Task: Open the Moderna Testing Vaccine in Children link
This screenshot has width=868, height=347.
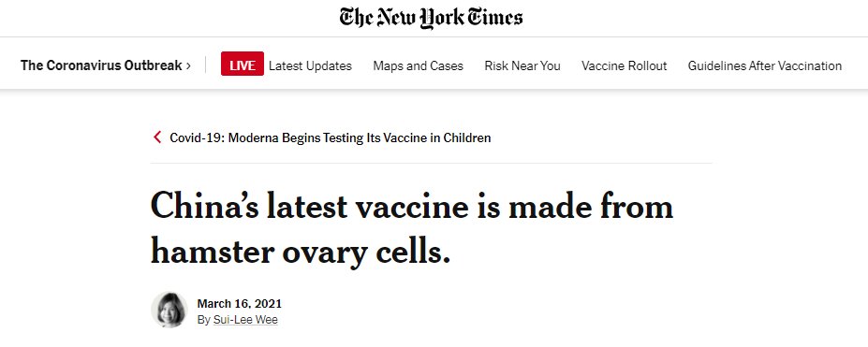Action: [x=330, y=137]
